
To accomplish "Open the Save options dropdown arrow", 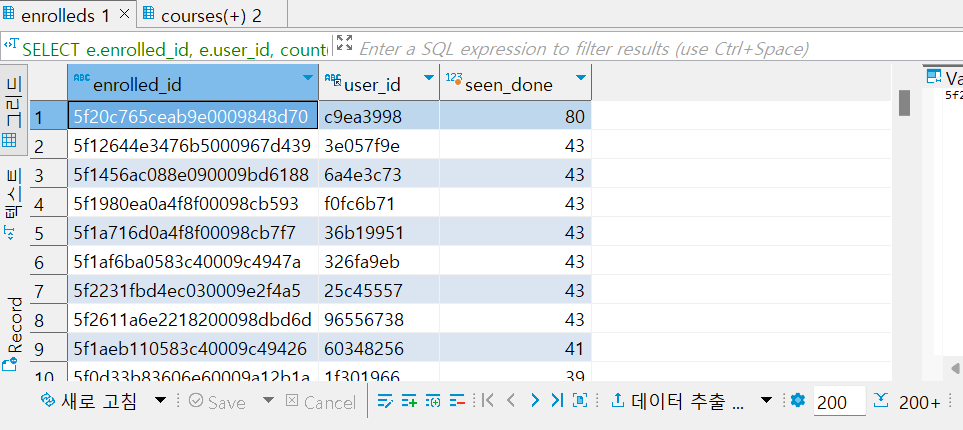I will pos(268,401).
